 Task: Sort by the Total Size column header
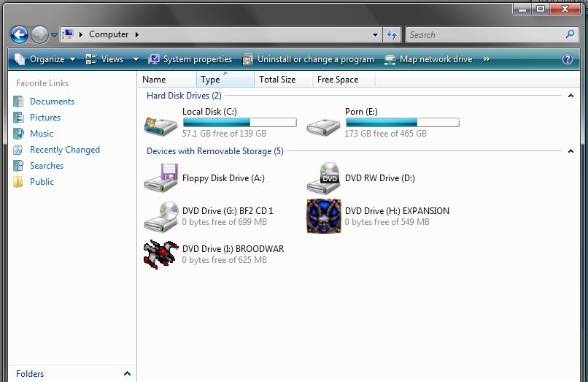point(278,80)
